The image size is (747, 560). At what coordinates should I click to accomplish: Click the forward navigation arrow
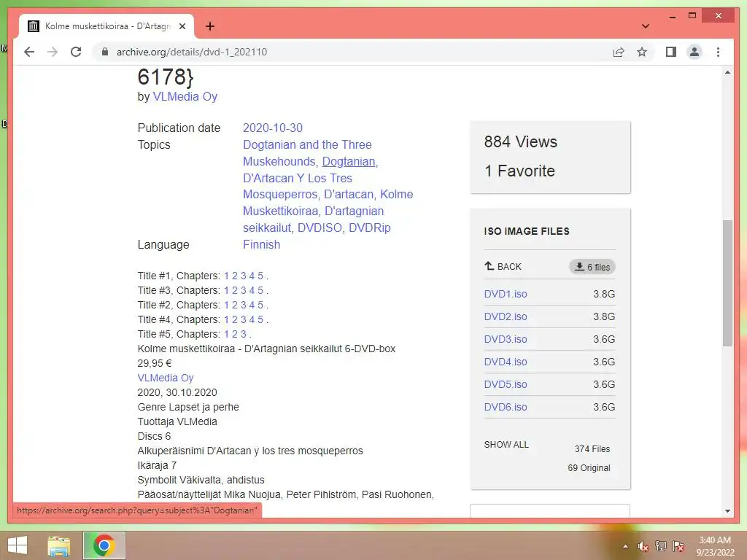click(x=53, y=52)
